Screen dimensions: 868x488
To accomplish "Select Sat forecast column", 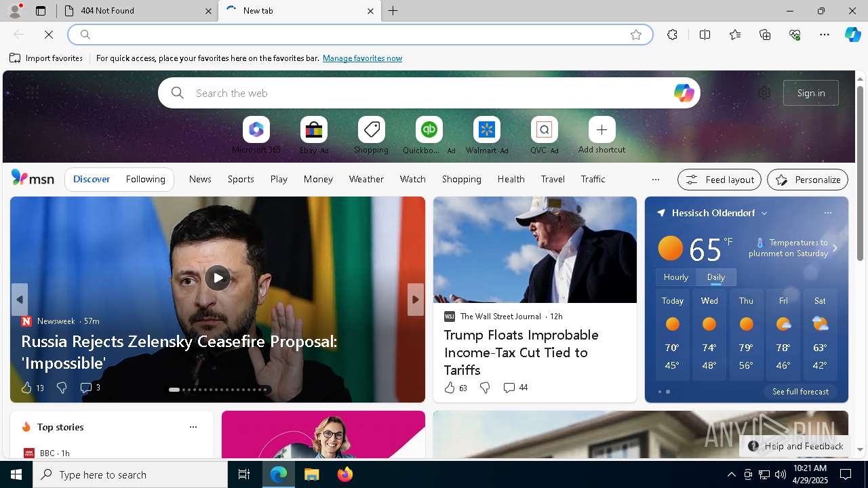I will pos(820,335).
